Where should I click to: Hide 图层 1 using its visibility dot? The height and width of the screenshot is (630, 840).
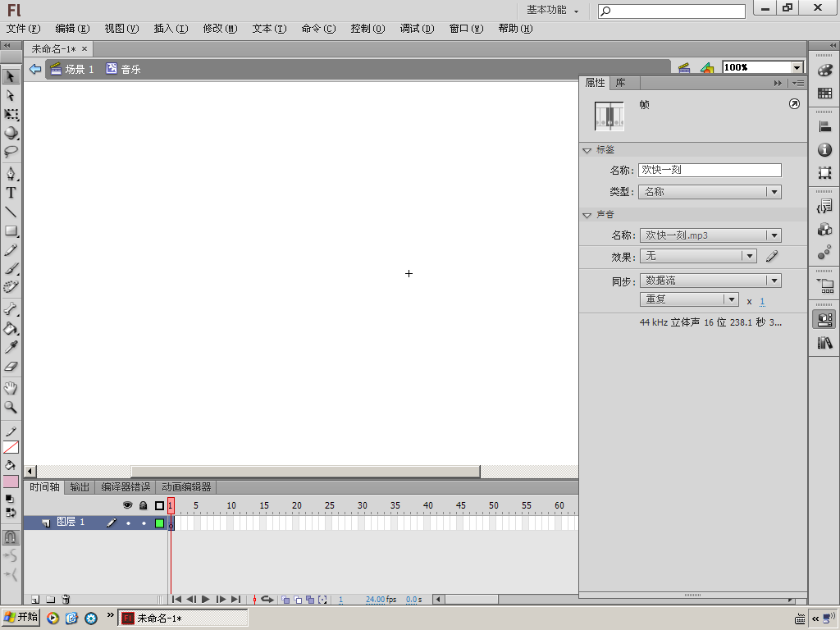[128, 523]
